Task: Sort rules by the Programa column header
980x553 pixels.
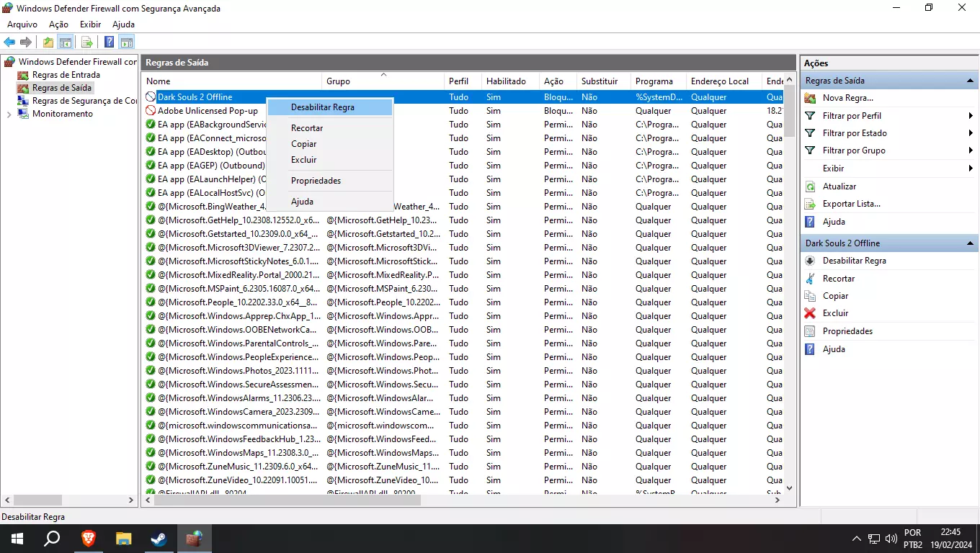Action: (x=659, y=81)
